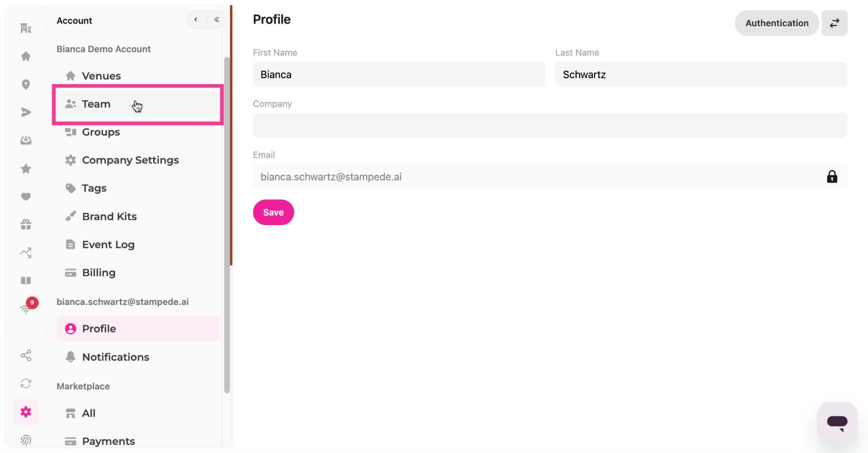868x453 pixels.
Task: Open the fingerprint icon at rail bottom
Action: click(x=26, y=440)
